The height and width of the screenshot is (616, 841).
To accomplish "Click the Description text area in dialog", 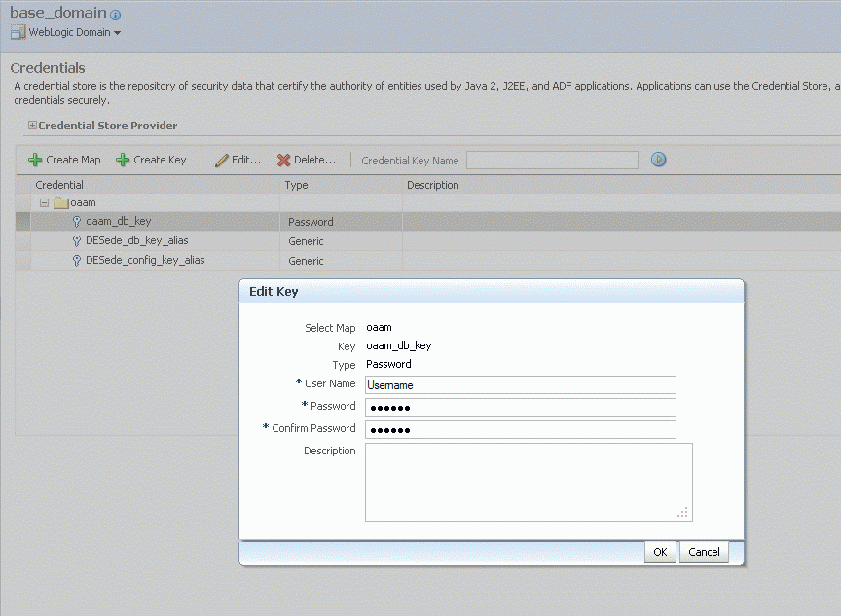I will (529, 482).
